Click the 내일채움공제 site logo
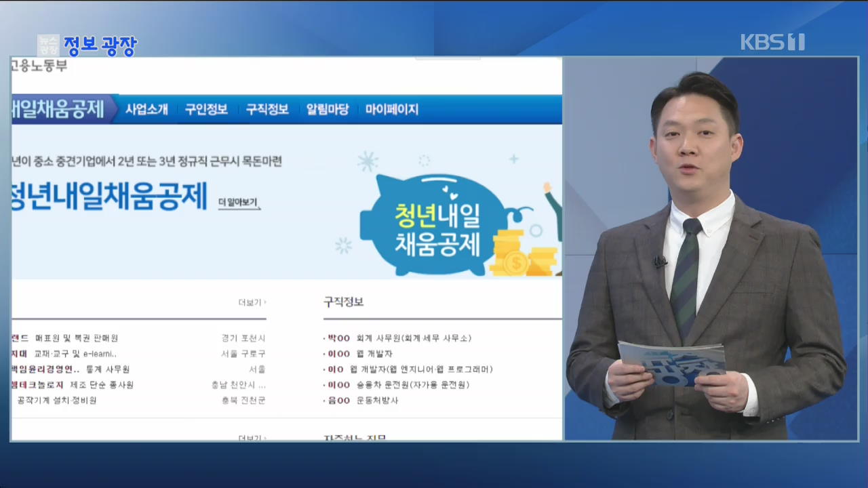This screenshot has width=868, height=488. click(x=58, y=109)
